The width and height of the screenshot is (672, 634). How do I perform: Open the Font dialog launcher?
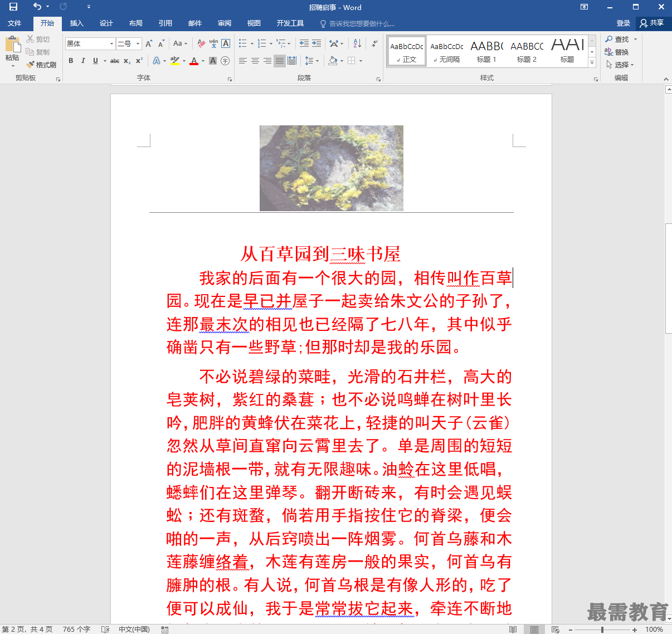coord(230,79)
